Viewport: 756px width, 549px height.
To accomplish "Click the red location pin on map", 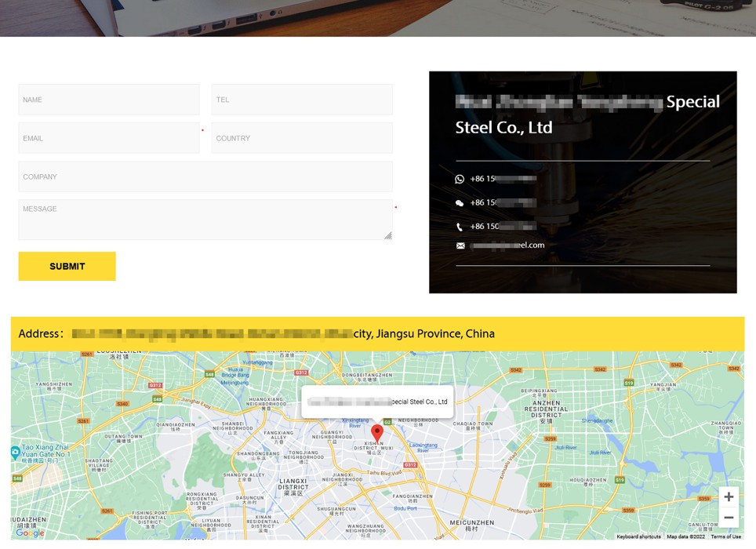I will (377, 432).
